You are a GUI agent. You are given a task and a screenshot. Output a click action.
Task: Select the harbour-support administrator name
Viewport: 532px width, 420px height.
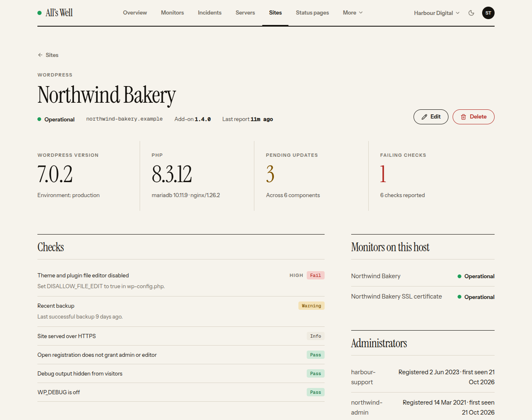[363, 377]
